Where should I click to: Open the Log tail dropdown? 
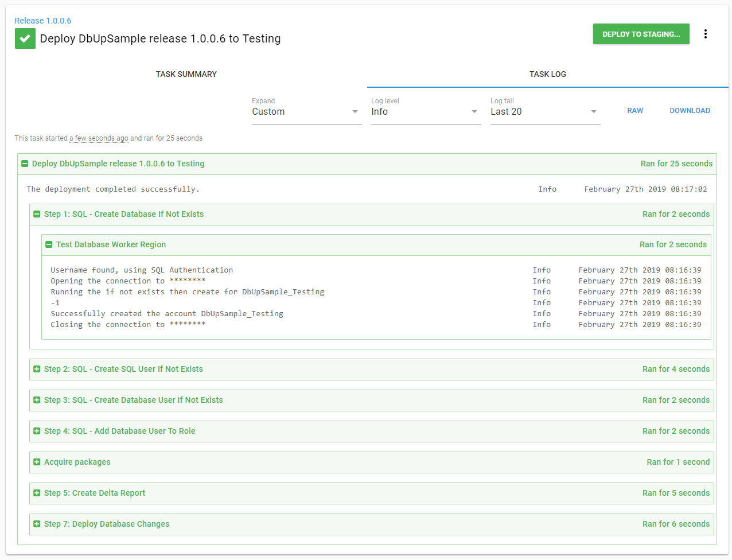544,112
